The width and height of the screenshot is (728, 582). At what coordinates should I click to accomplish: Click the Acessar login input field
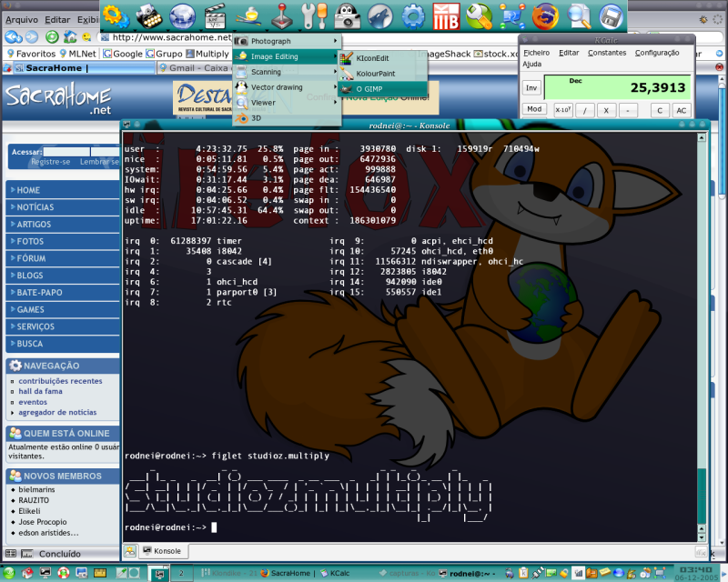point(66,152)
